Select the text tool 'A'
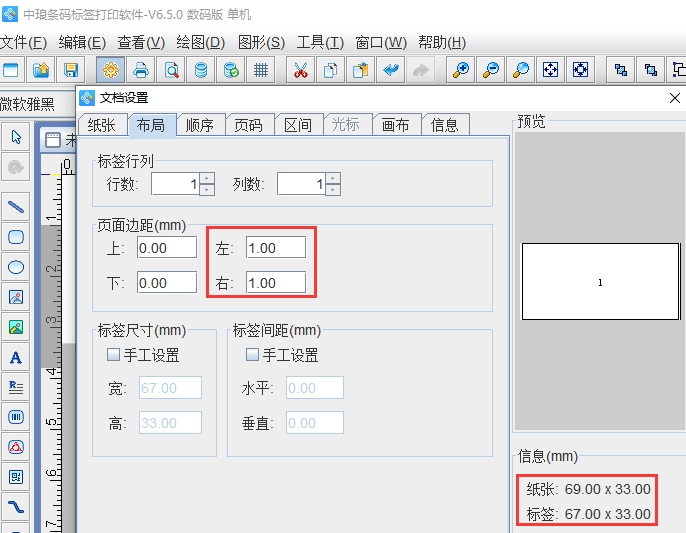The width and height of the screenshot is (686, 533). pos(16,357)
